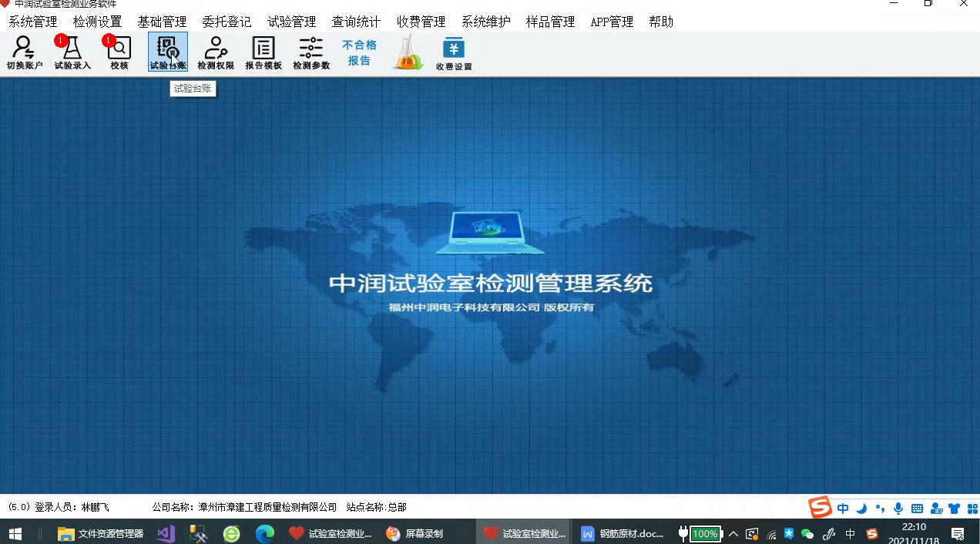
Task: Click the 不合格报告 unqualified report button
Action: coord(359,53)
